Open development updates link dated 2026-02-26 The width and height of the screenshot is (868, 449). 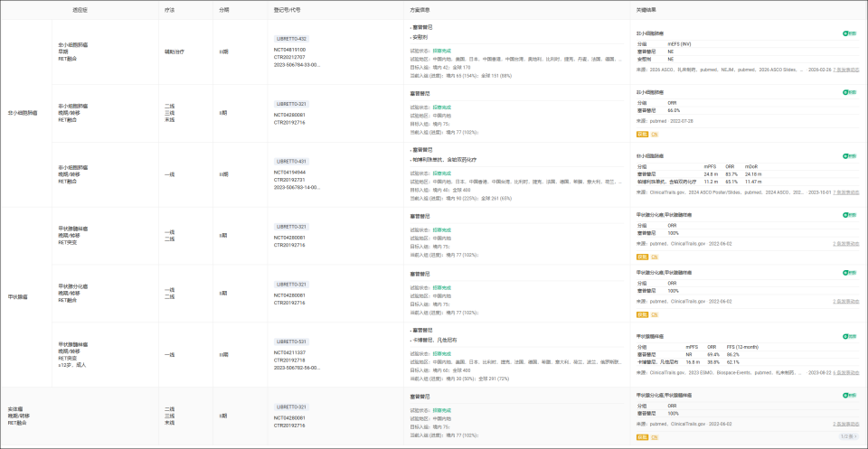pyautogui.click(x=846, y=70)
